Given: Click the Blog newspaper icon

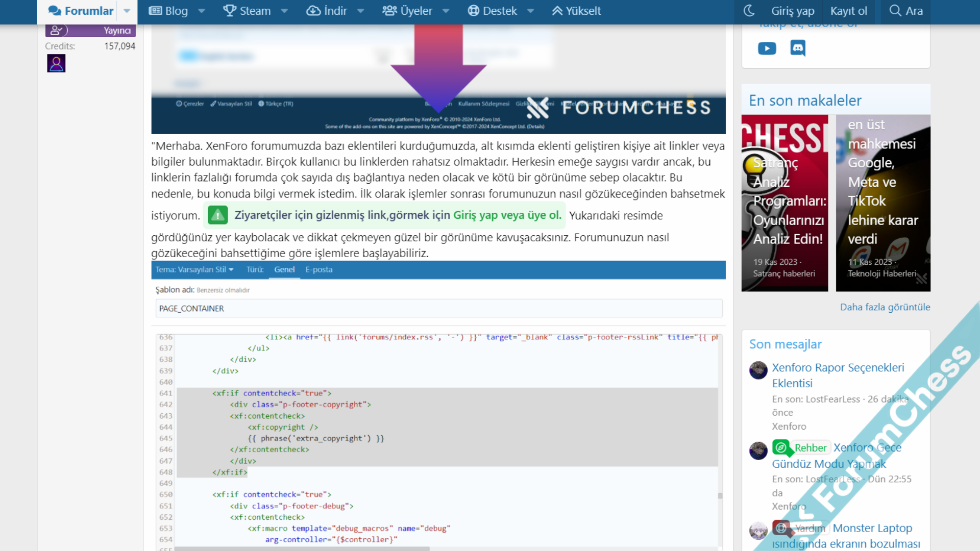Looking at the screenshot, I should tap(155, 11).
